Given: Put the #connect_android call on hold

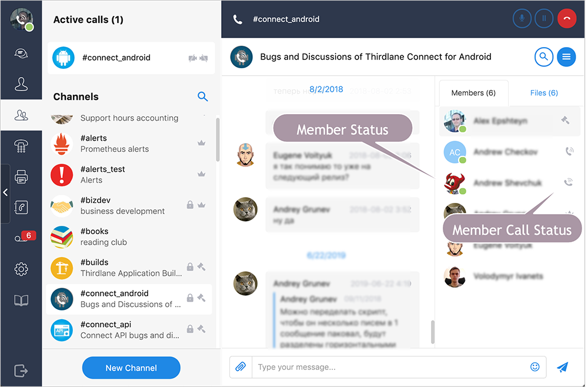Looking at the screenshot, I should click(544, 18).
